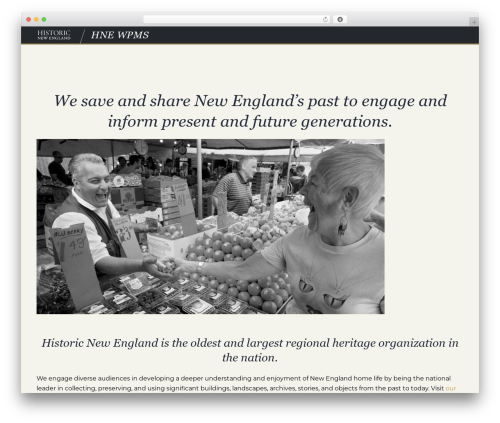Follow the 'our' link after 'Visit'

point(451,388)
